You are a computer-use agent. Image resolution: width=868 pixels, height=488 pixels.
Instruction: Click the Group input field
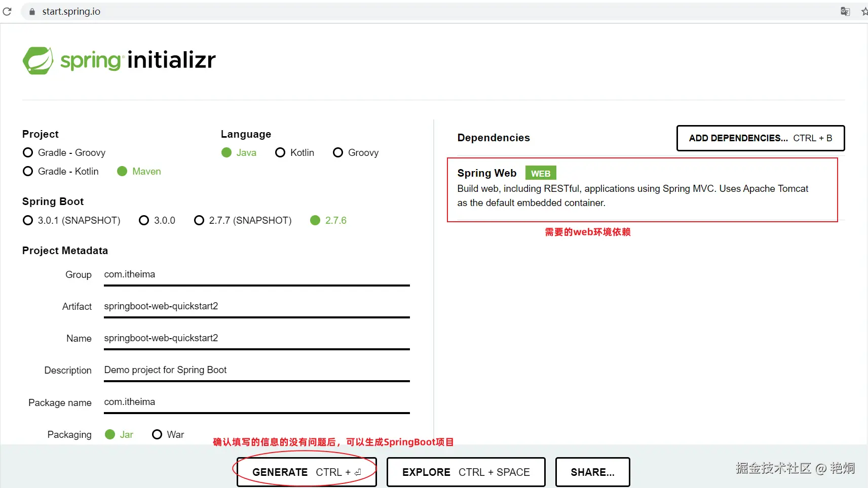[x=257, y=275]
